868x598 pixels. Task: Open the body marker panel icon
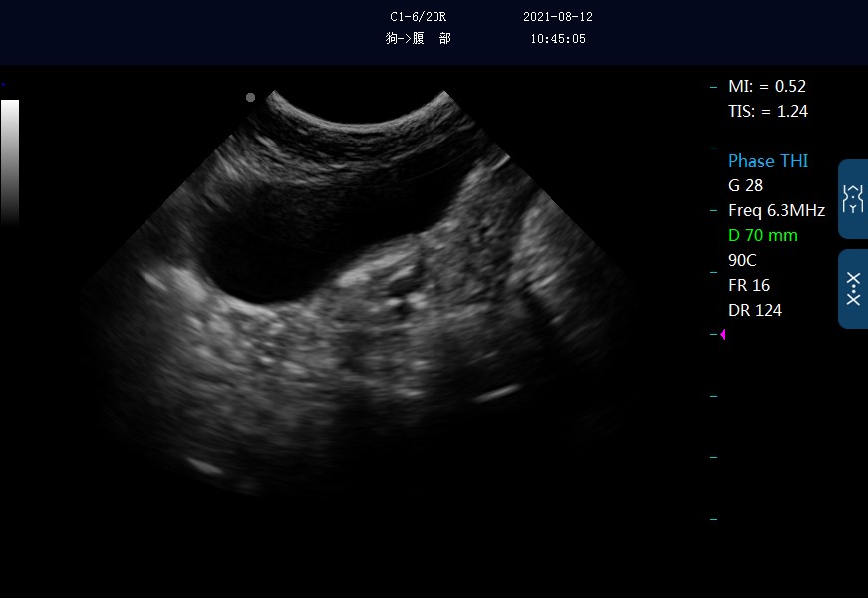[x=853, y=199]
